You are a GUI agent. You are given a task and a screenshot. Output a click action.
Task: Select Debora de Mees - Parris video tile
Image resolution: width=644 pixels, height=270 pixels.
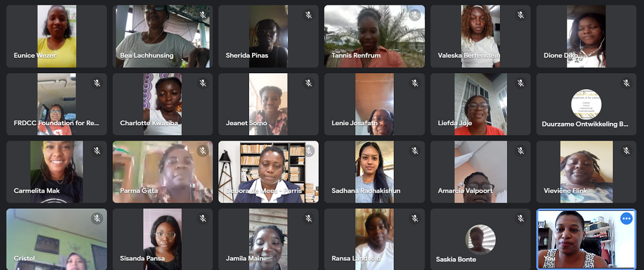(x=268, y=172)
